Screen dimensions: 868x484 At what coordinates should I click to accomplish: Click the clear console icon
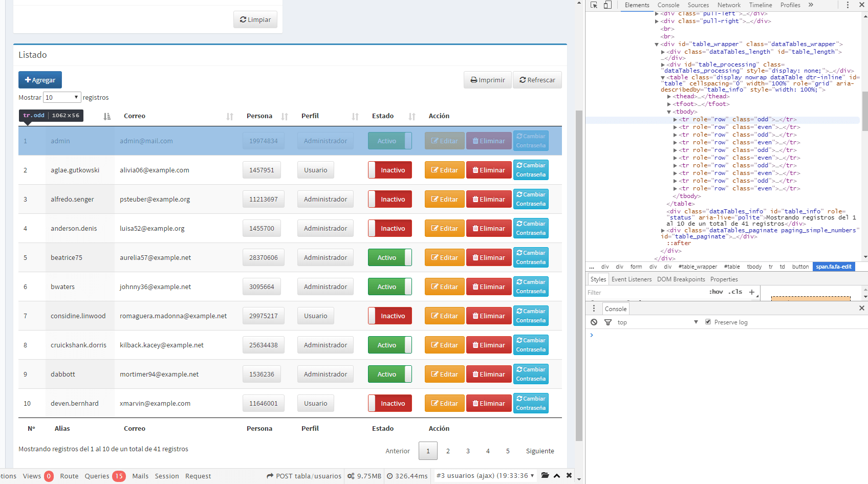coord(594,322)
